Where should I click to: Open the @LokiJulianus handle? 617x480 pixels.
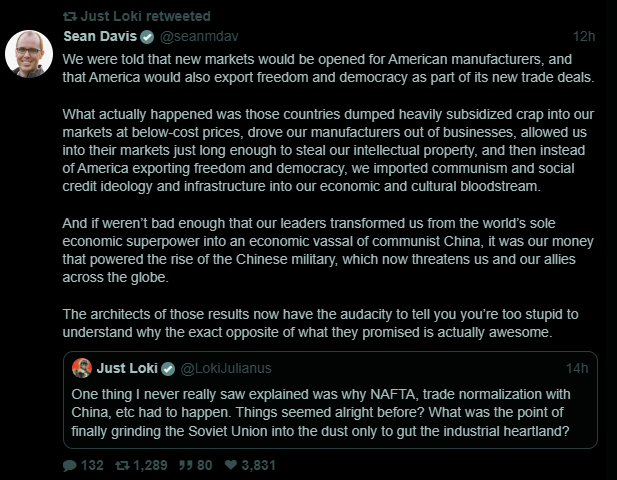point(227,368)
